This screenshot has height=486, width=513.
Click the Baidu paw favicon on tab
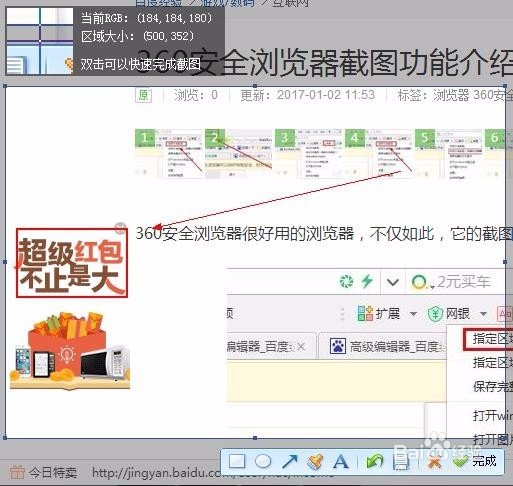click(338, 346)
